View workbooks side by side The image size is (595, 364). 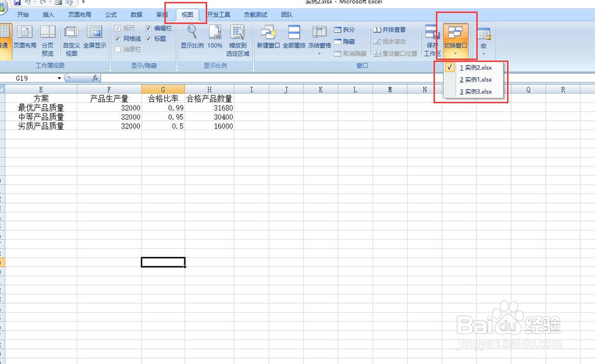[390, 30]
